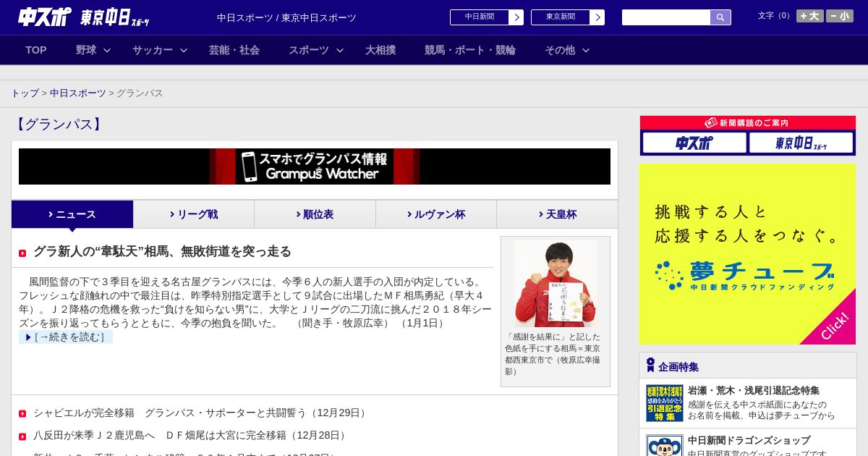Go to TOP in navigation bar

(36, 50)
